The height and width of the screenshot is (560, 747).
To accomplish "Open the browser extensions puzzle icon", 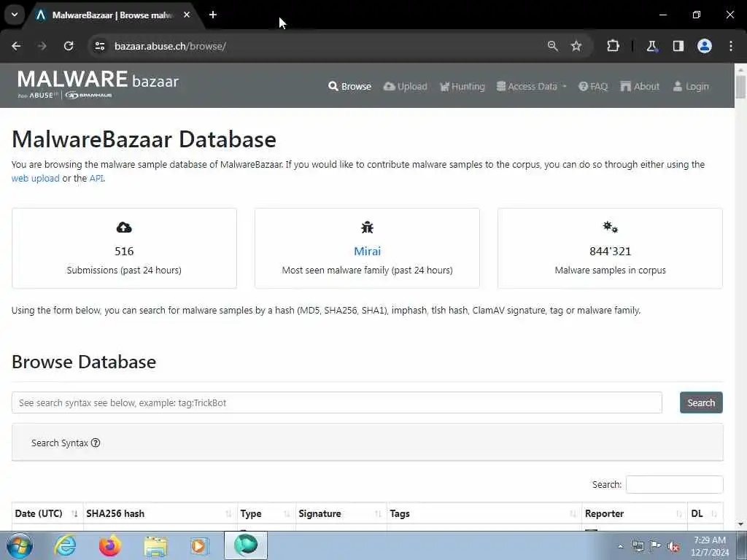I will coord(613,46).
